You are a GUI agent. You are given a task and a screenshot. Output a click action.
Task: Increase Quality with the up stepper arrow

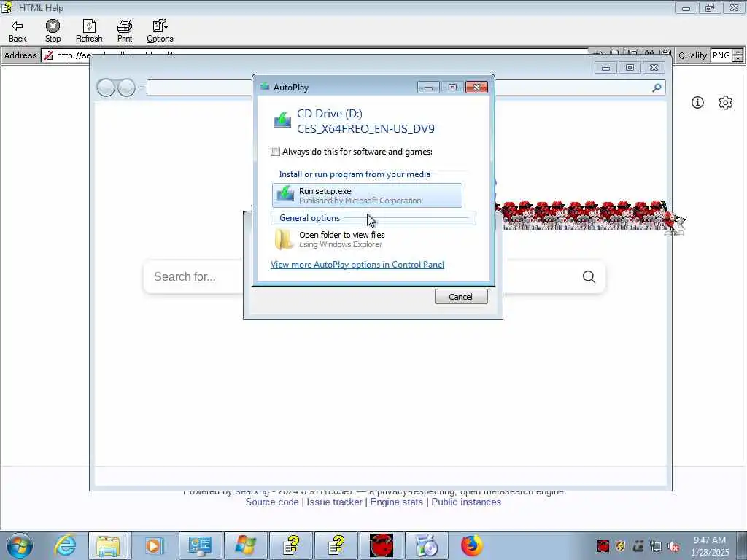pyautogui.click(x=738, y=52)
